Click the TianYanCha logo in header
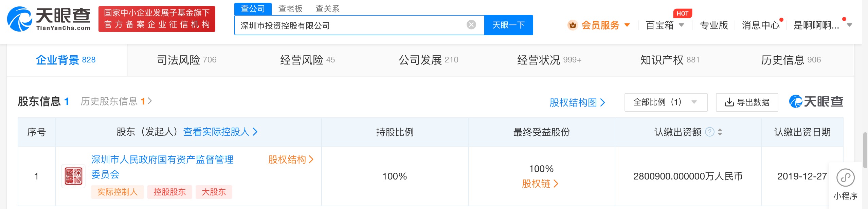This screenshot has height=209, width=868. 49,19
